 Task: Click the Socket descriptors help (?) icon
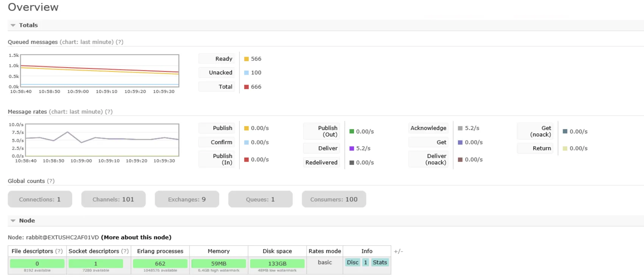coord(125,251)
